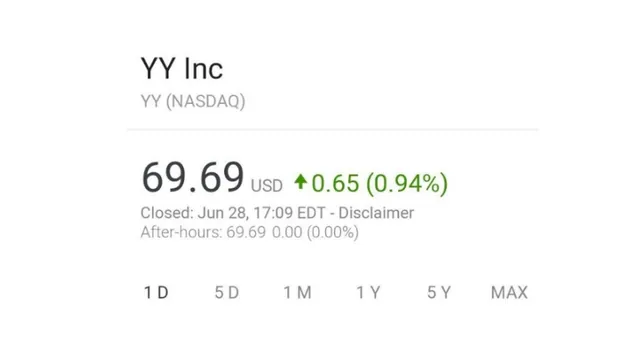Click the Closed: Jun 28 date text

coord(195,213)
